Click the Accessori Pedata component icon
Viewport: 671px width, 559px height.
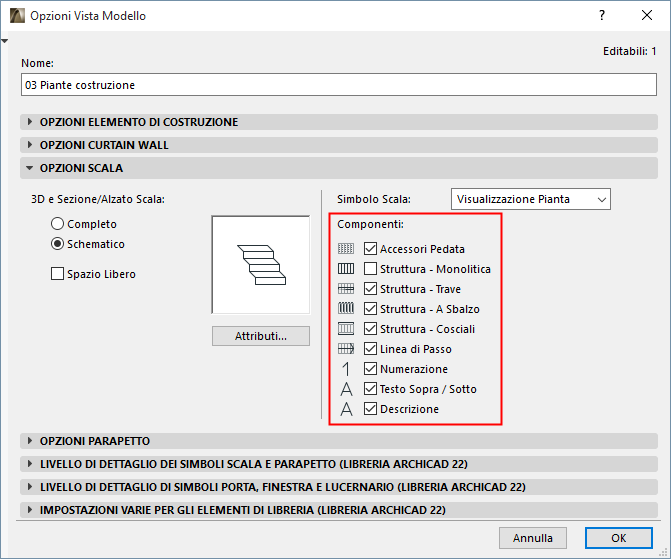(346, 249)
